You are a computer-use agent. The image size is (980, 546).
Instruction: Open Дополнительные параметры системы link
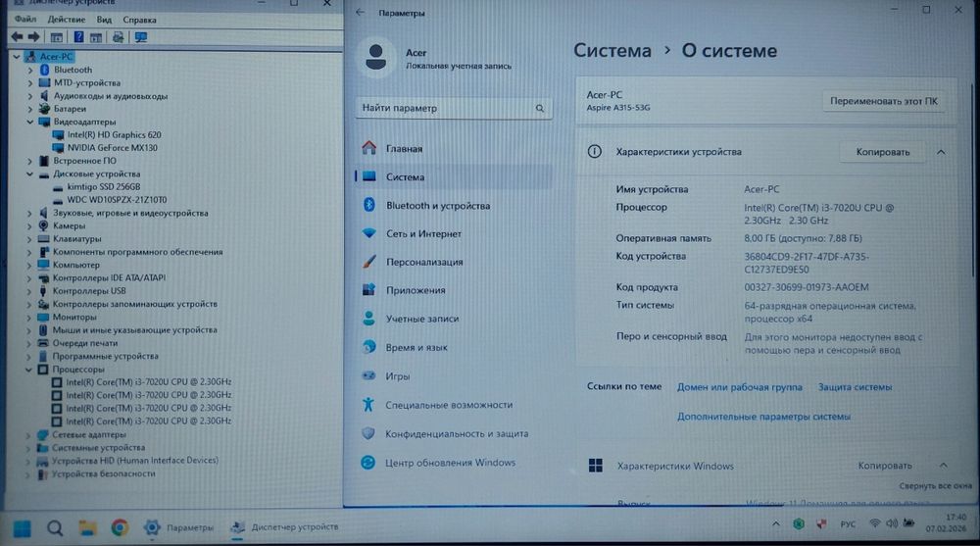(763, 417)
